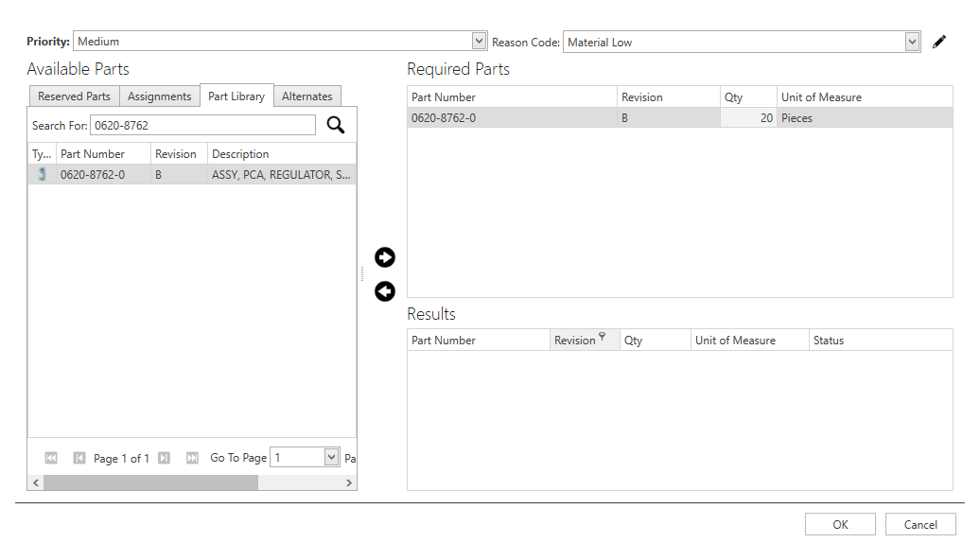
Task: Click the Ty... type column header
Action: 42,154
